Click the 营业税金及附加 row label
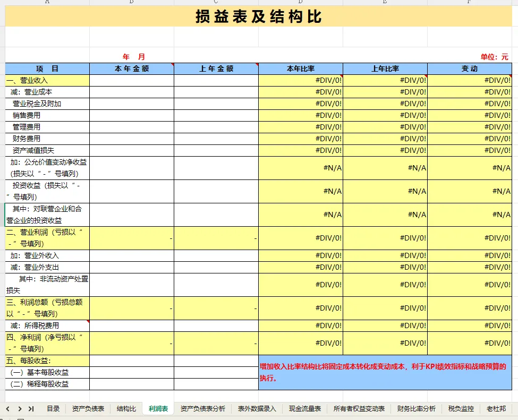 click(x=47, y=104)
